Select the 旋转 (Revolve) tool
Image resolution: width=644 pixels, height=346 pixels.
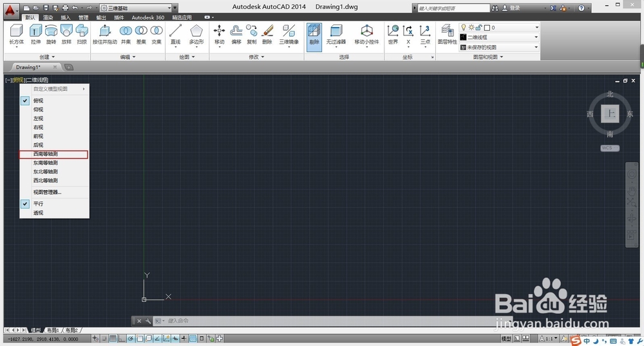pos(51,35)
